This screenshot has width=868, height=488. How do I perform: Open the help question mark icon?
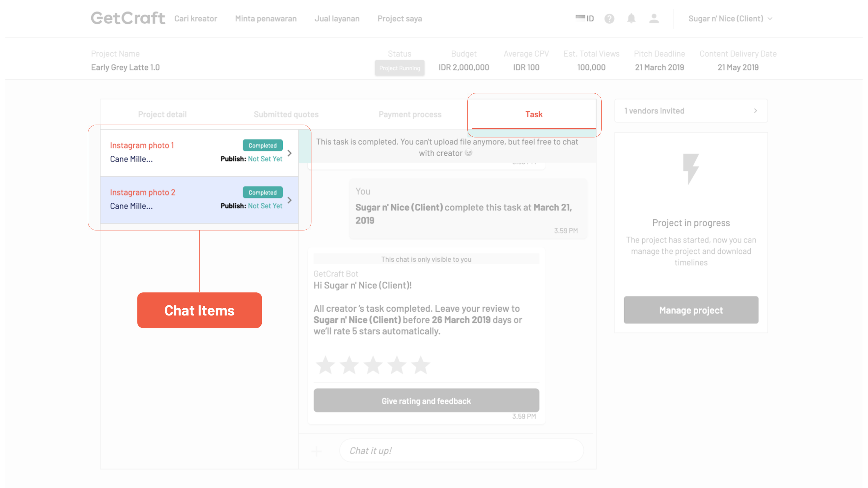609,18
